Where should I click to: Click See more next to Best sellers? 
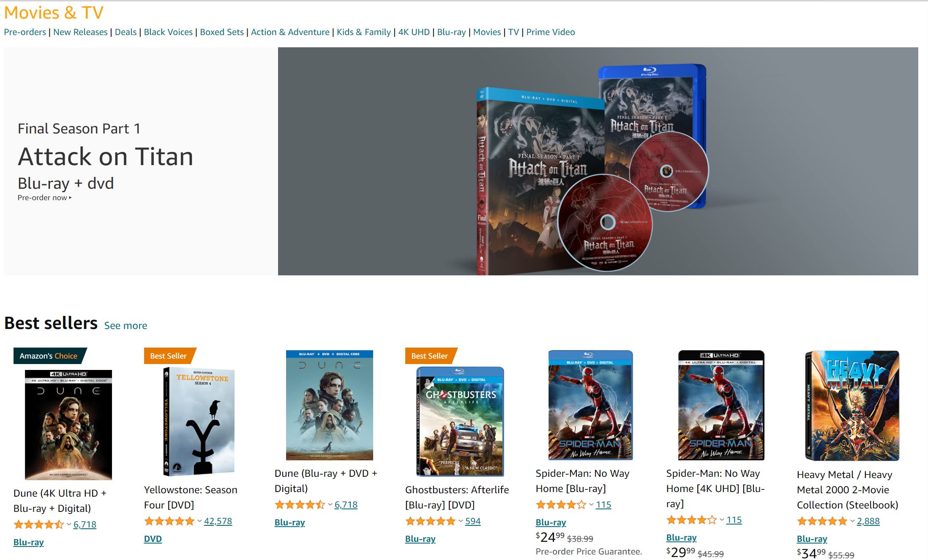(x=126, y=326)
